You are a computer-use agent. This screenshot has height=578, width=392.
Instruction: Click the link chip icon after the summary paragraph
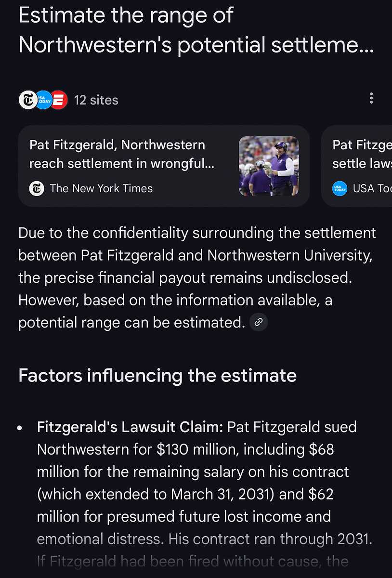[259, 322]
